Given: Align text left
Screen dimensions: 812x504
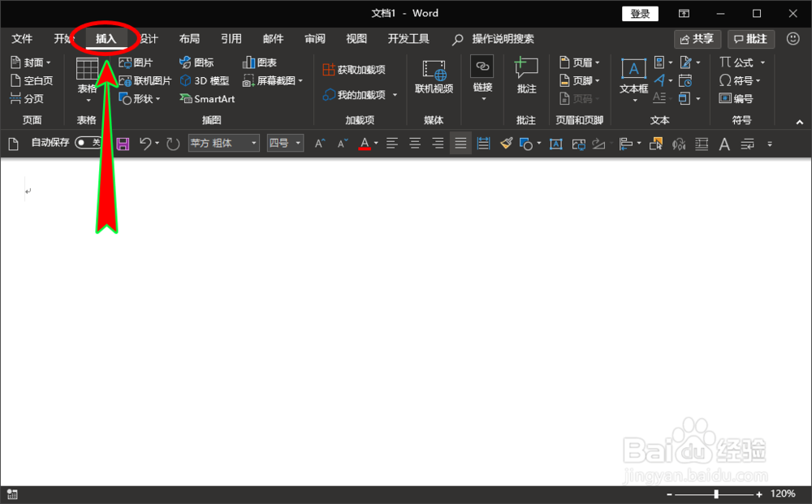Looking at the screenshot, I should (x=392, y=144).
